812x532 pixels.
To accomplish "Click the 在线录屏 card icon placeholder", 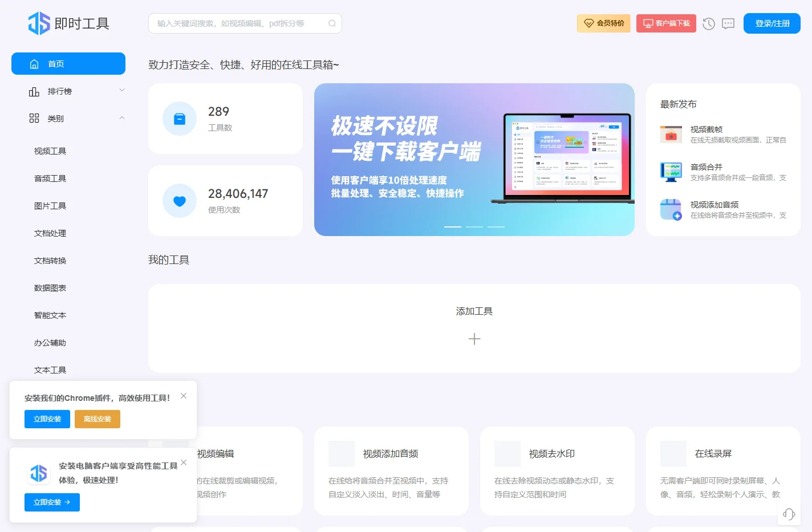I will click(673, 454).
